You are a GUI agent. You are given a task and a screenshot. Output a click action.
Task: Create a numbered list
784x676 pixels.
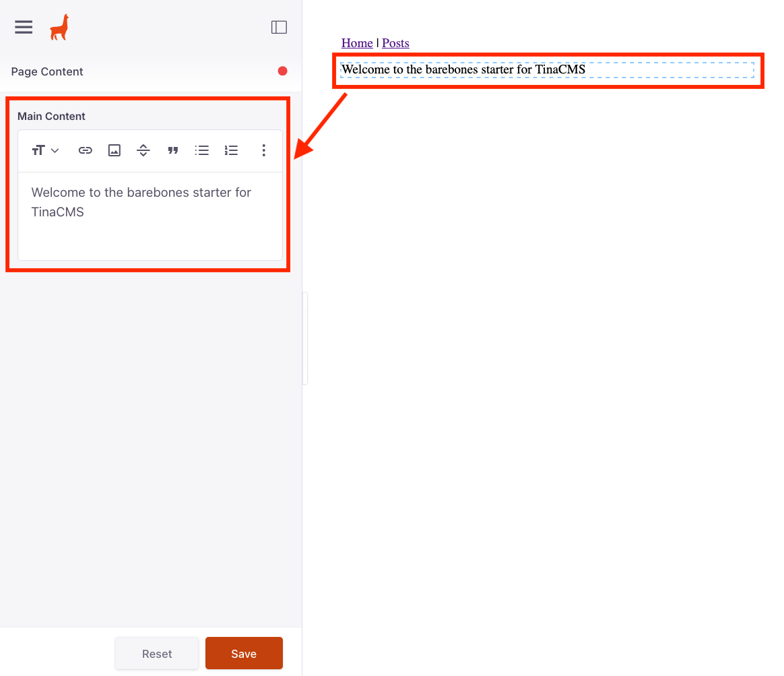point(231,150)
